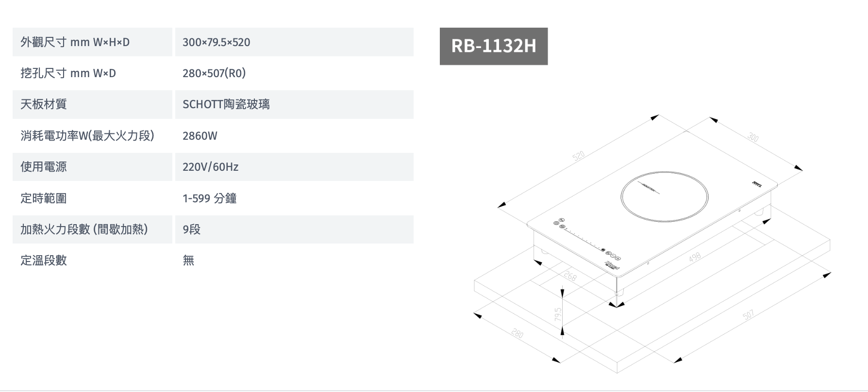The height and width of the screenshot is (392, 868).
Task: Click the SCHOTT陶瓷玻璃 material value
Action: coord(226,104)
